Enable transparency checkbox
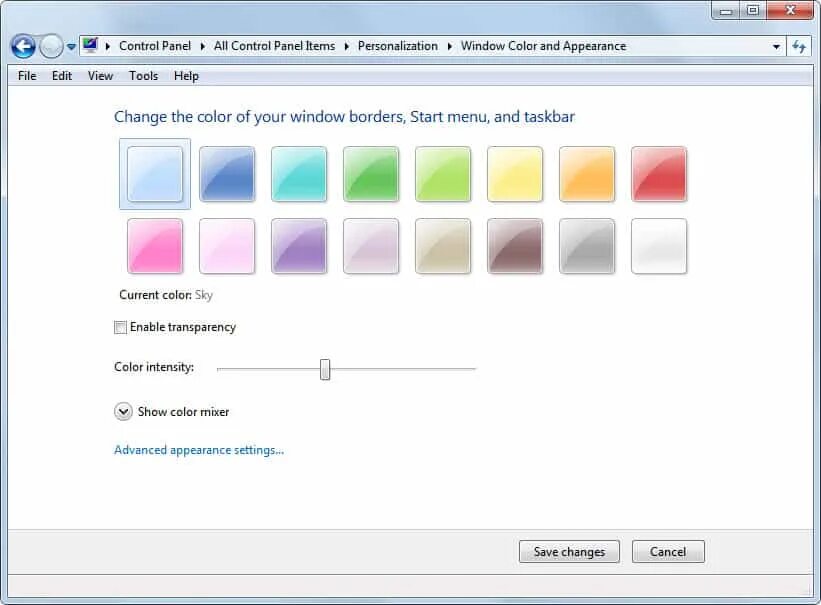 pos(120,327)
